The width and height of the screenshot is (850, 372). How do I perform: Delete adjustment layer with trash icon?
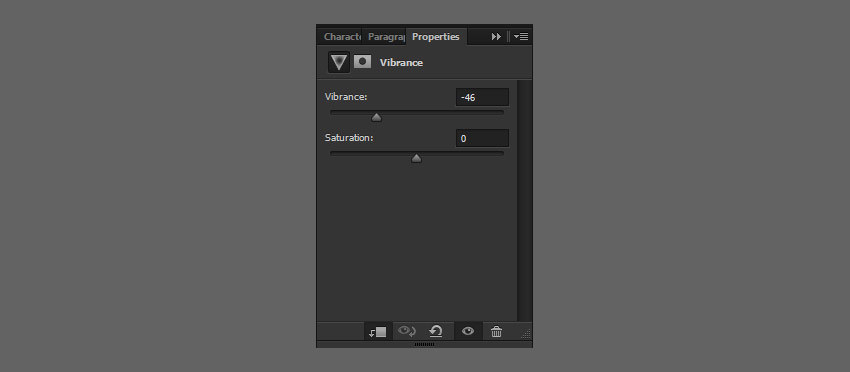(x=496, y=332)
